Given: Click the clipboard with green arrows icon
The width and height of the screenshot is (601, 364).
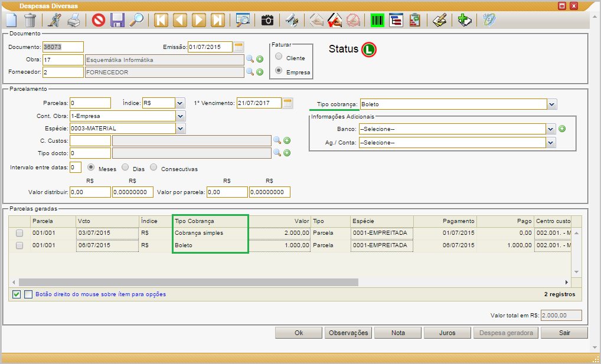Looking at the screenshot, I should click(414, 20).
